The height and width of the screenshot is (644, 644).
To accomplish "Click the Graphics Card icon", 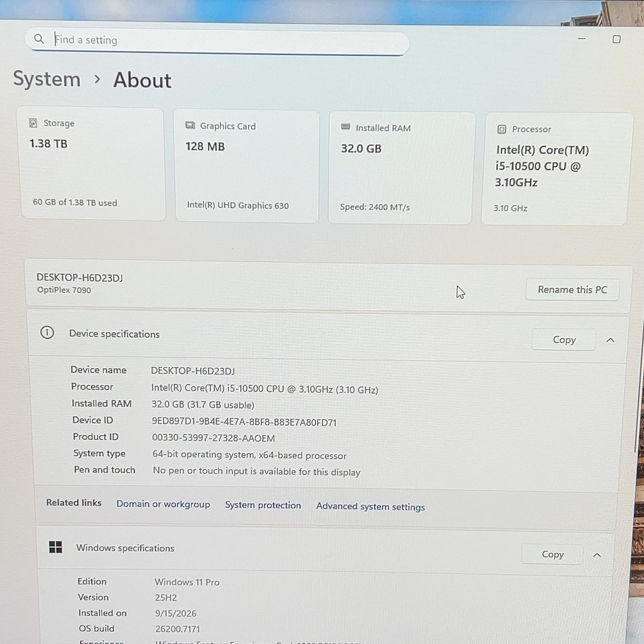I will click(x=190, y=125).
